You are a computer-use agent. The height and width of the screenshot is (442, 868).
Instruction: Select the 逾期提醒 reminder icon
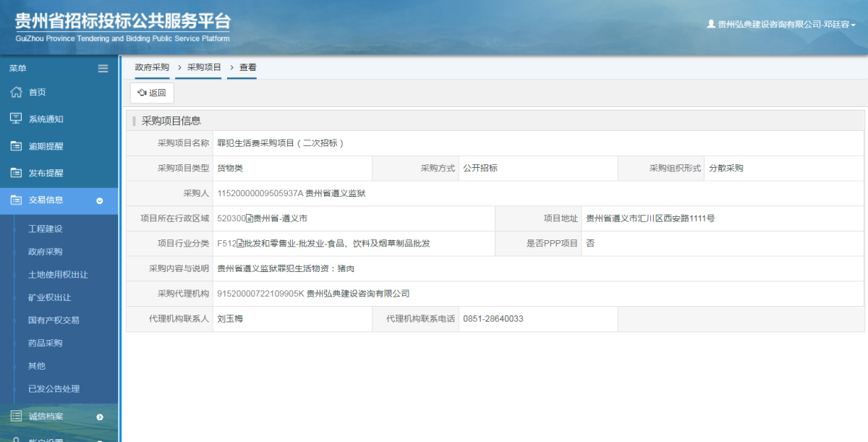click(x=15, y=145)
